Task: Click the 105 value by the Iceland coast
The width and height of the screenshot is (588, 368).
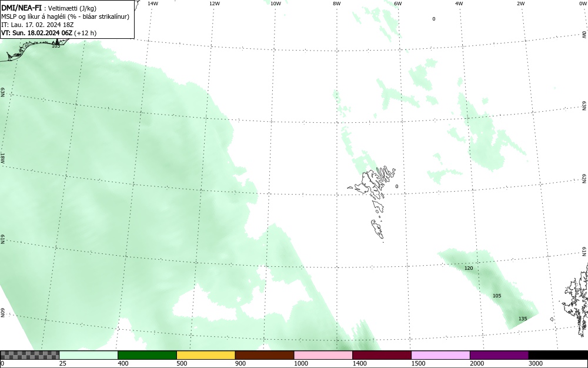Action: 56,46
